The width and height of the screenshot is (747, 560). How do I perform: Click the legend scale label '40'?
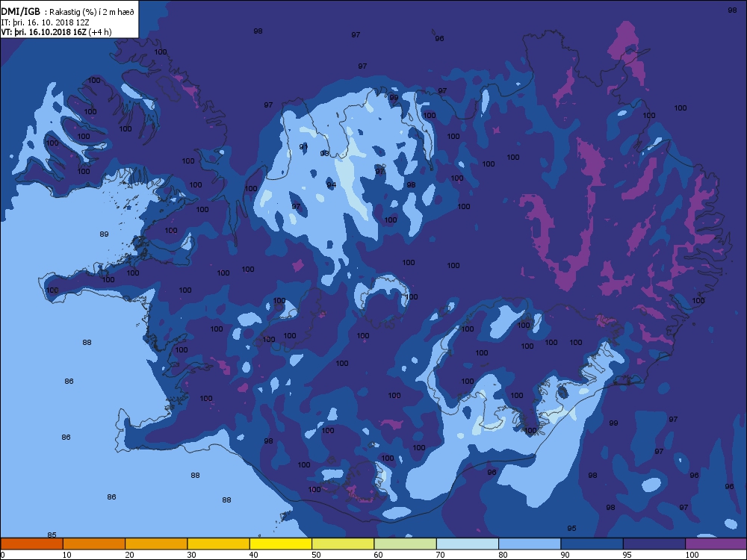tap(253, 555)
